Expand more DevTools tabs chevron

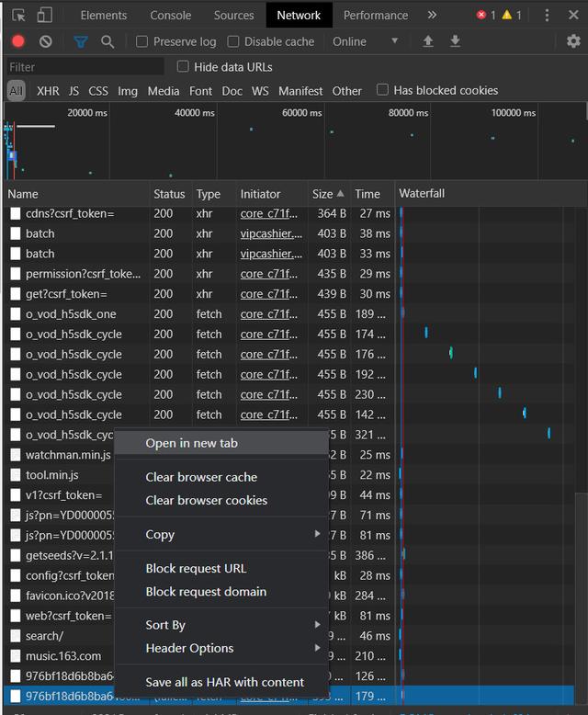432,15
